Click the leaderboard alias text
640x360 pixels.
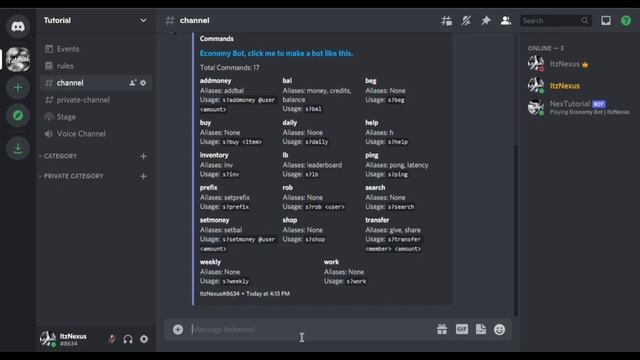tap(324, 165)
